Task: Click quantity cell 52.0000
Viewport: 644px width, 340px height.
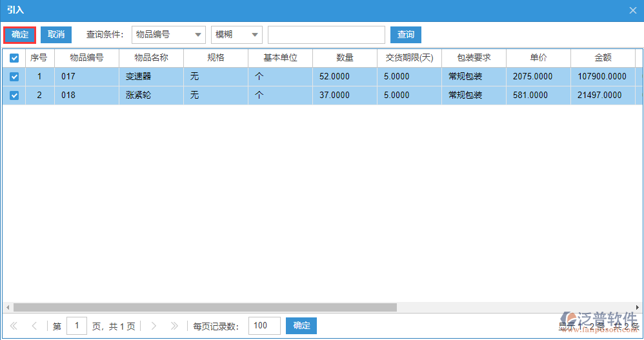Action: pyautogui.click(x=345, y=77)
